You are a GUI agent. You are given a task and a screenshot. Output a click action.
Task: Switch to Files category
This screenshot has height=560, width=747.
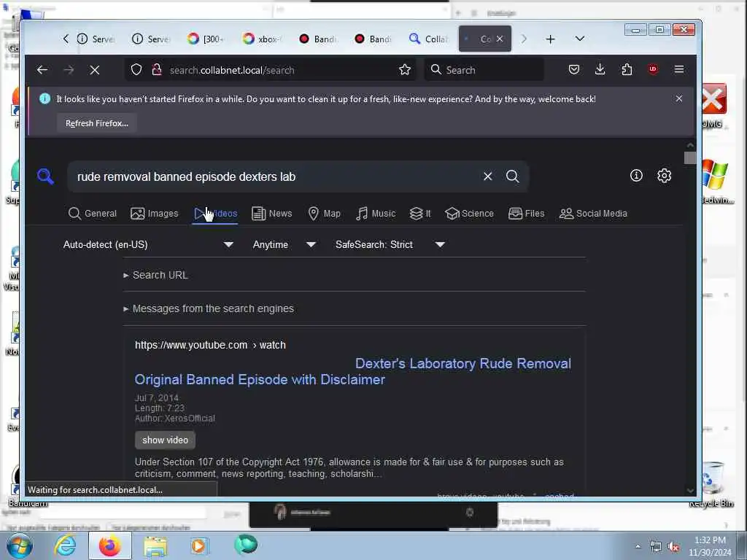[527, 214]
